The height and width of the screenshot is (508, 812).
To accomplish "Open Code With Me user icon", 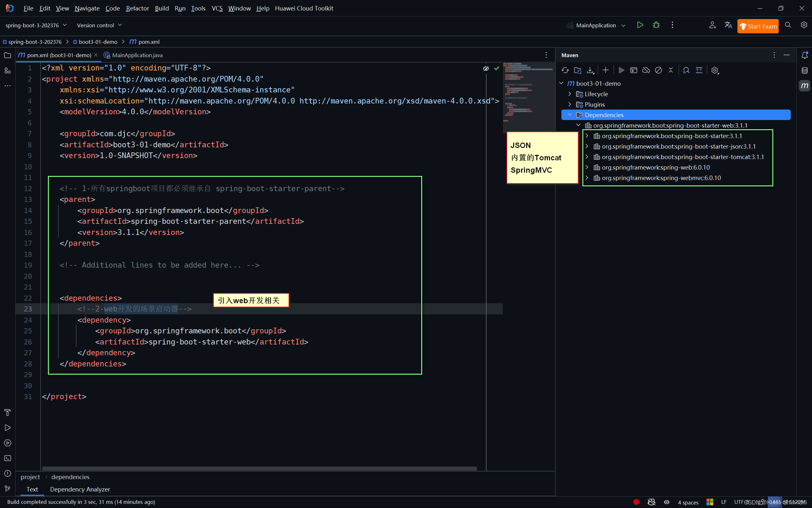I will pos(712,25).
